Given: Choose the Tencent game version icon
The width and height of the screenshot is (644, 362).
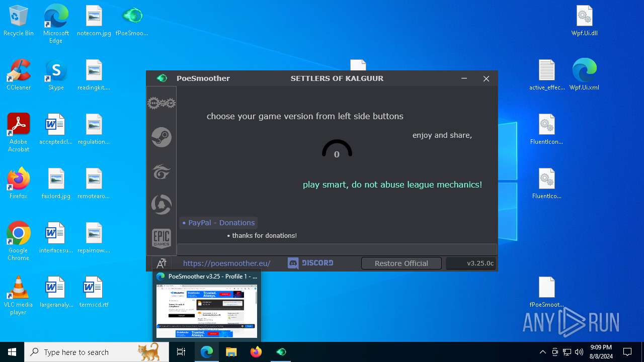Looking at the screenshot, I should coord(162,205).
